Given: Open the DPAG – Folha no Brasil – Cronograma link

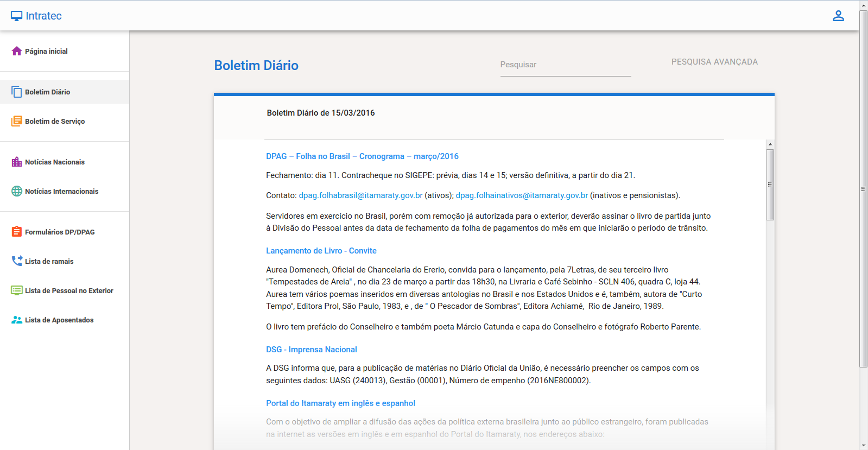Looking at the screenshot, I should (x=362, y=156).
